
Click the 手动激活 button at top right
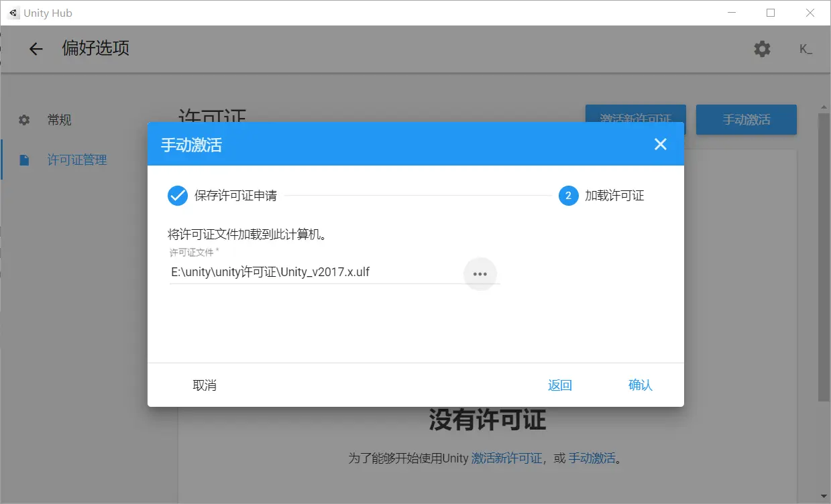(746, 120)
